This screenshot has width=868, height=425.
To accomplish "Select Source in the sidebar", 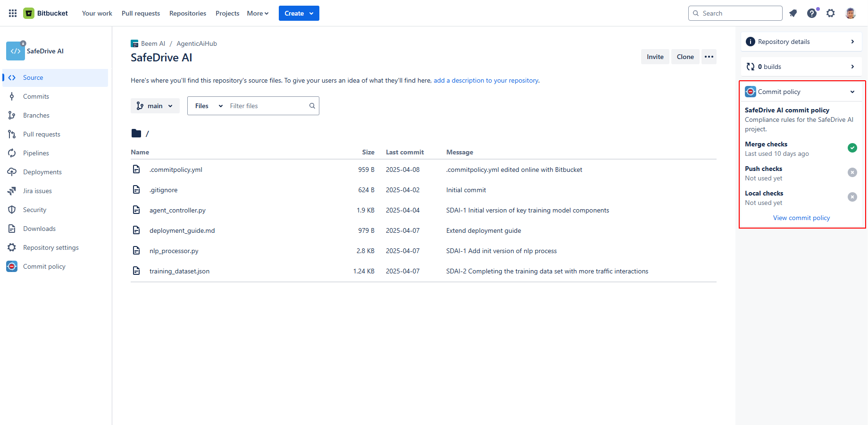I will (x=55, y=77).
